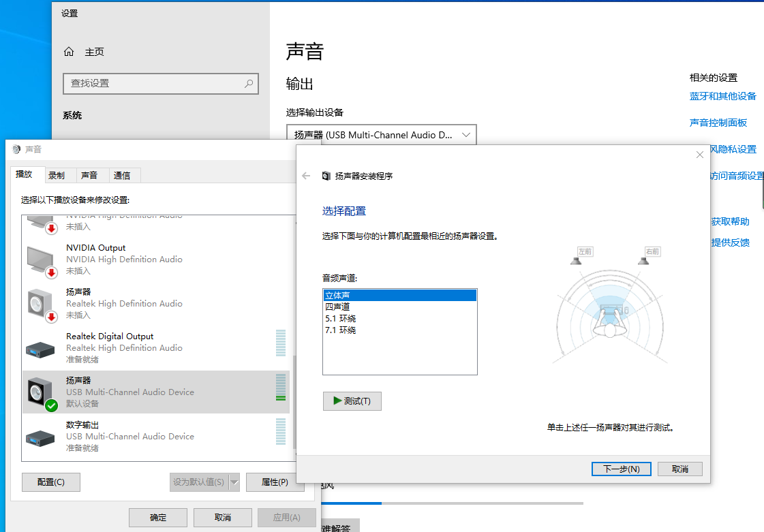Select 四声道 in 音频声道 list
The width and height of the screenshot is (764, 532).
pos(399,307)
